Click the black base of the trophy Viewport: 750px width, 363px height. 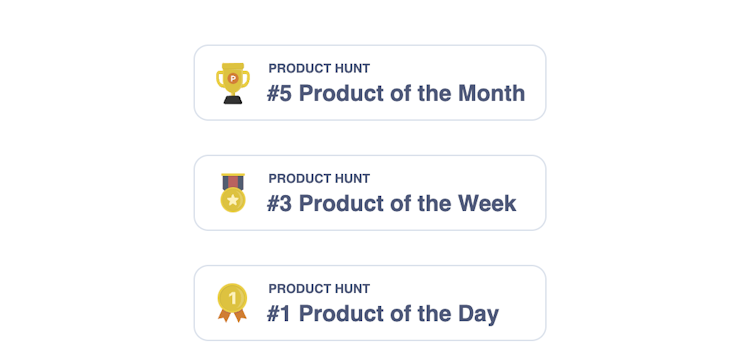pyautogui.click(x=233, y=99)
